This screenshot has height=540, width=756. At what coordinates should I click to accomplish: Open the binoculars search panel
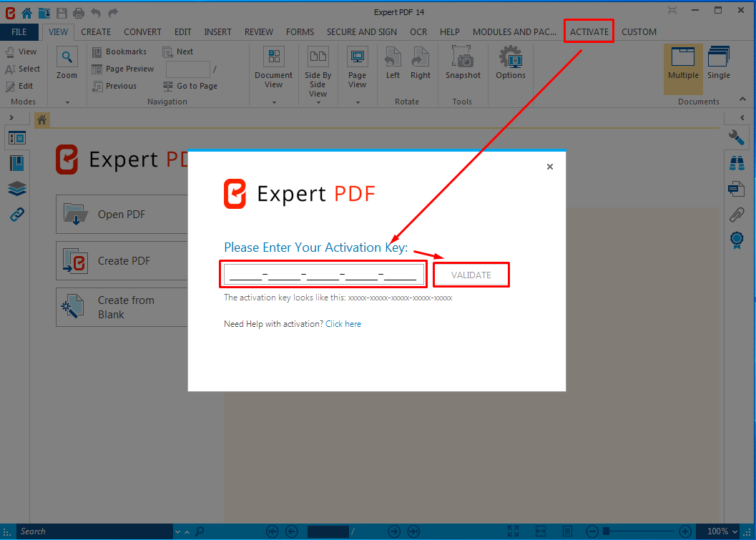736,163
